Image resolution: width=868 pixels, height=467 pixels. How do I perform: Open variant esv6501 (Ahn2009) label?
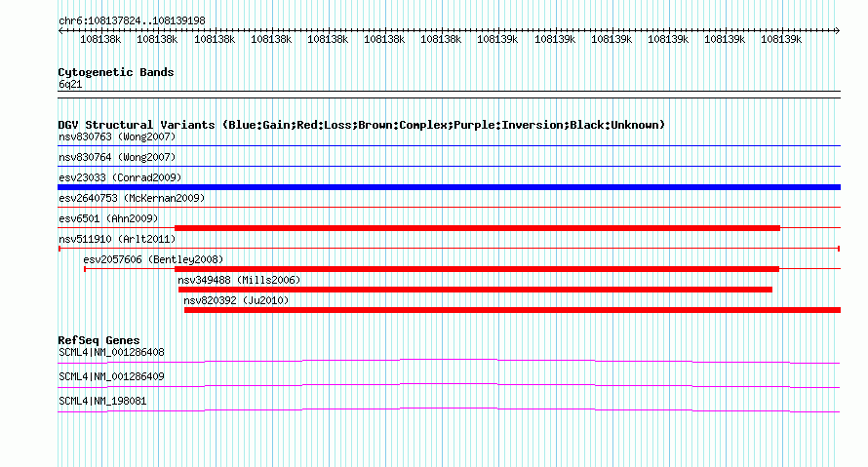click(x=108, y=218)
